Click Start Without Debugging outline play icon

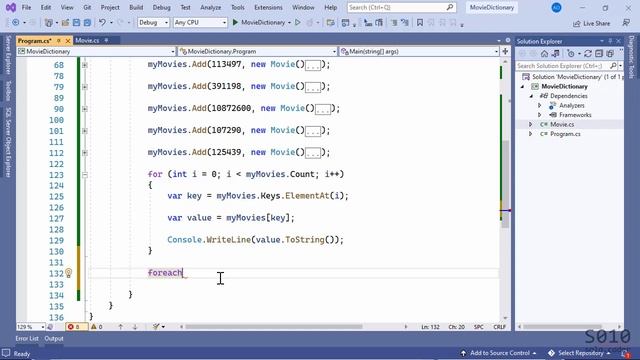(x=298, y=22)
